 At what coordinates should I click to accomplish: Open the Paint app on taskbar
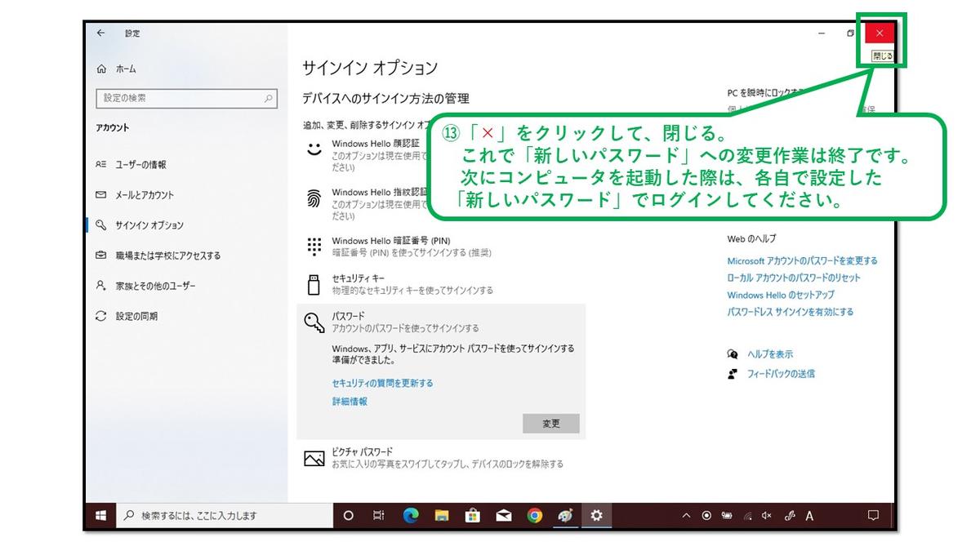pyautogui.click(x=565, y=515)
